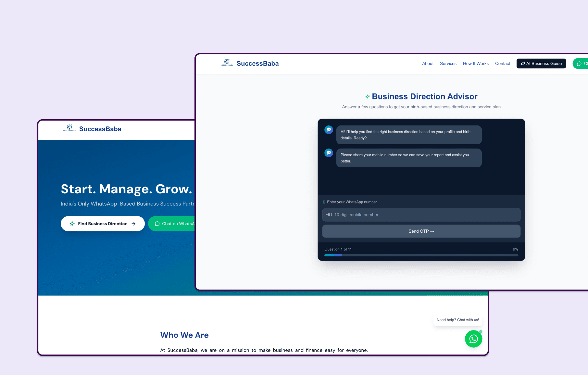Click the bot avatar beside the mobile number message

point(329,153)
